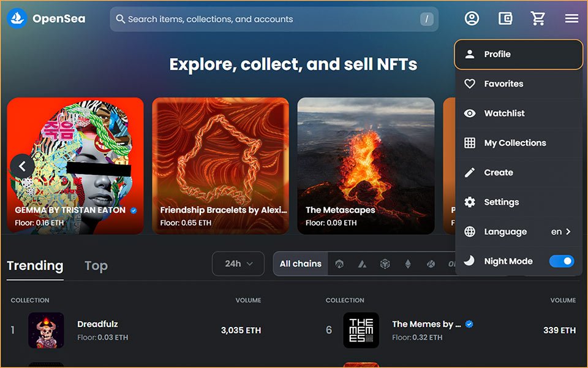Click the person icon beside Profile
The width and height of the screenshot is (588, 368).
[x=470, y=54]
